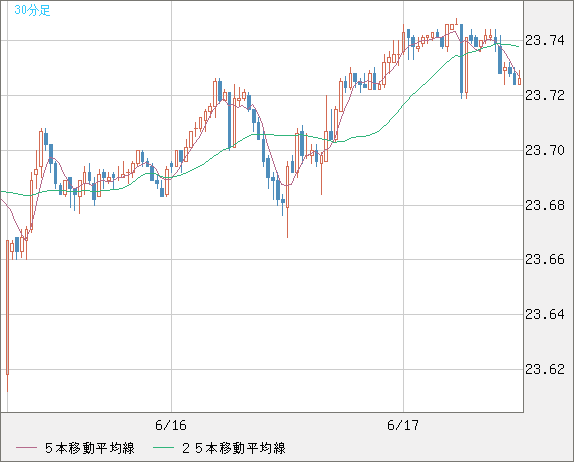
Task: Click the 23.64 price axis label
Action: coord(545,314)
